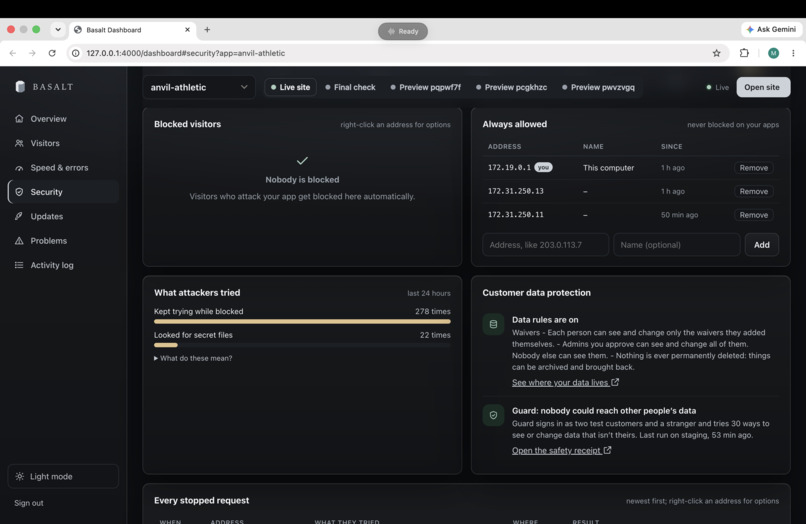Screen dimensions: 806x524
Task: Open the Overview sidebar page
Action: 63,119
